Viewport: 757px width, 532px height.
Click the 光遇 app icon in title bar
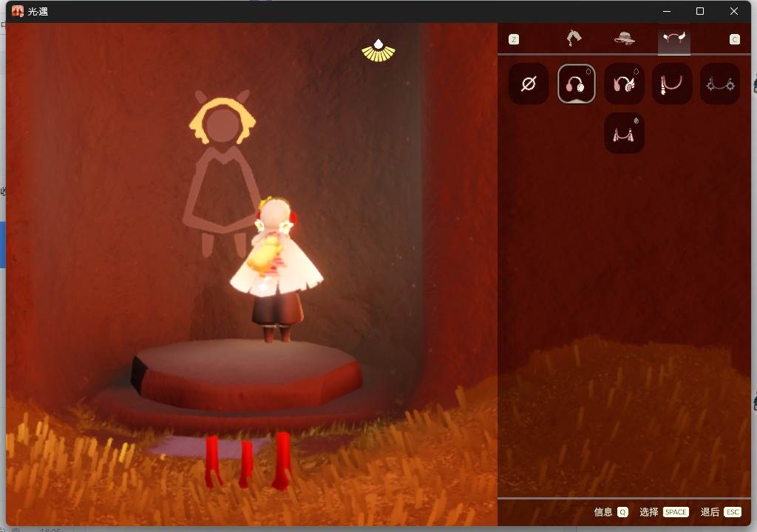18,11
